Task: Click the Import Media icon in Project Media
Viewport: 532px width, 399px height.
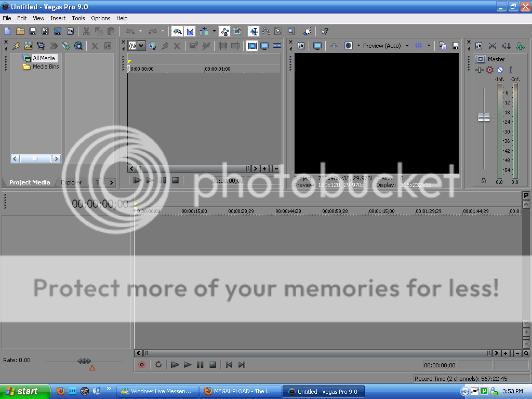Action: pyautogui.click(x=28, y=46)
